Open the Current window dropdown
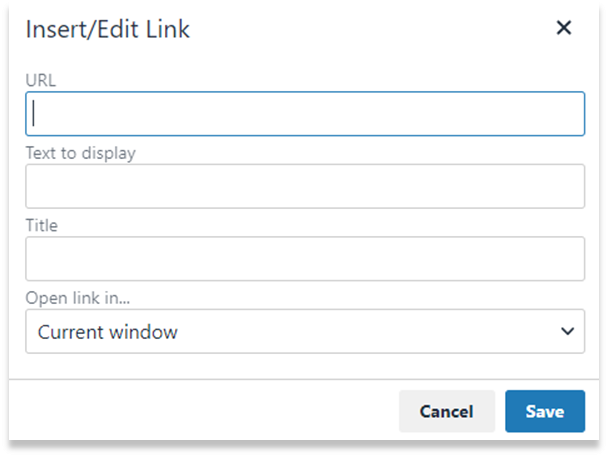The height and width of the screenshot is (457, 608). point(305,331)
